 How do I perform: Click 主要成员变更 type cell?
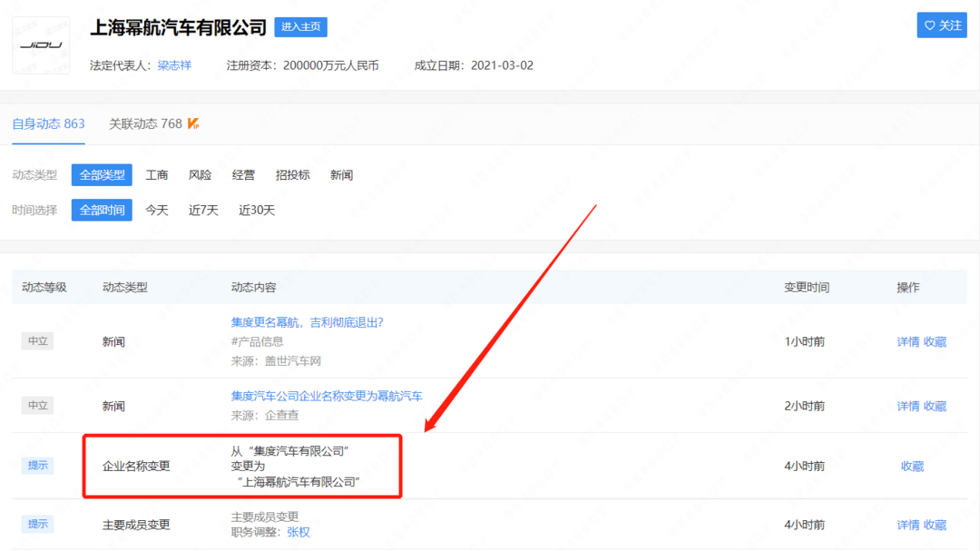136,525
